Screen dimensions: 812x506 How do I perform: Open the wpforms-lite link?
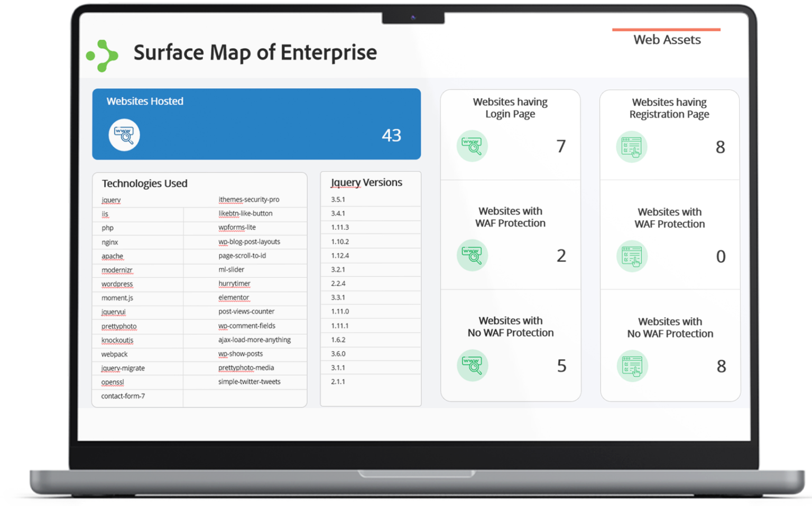(237, 227)
